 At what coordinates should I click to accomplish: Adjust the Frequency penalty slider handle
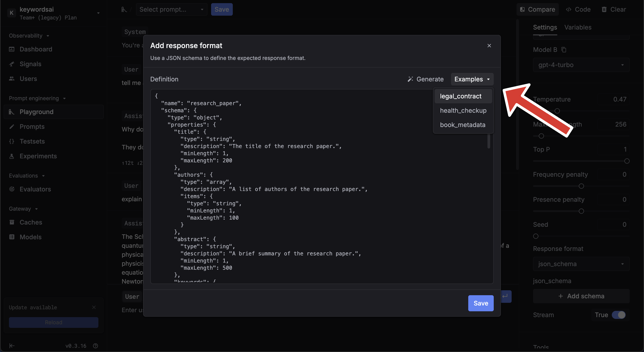(581, 186)
